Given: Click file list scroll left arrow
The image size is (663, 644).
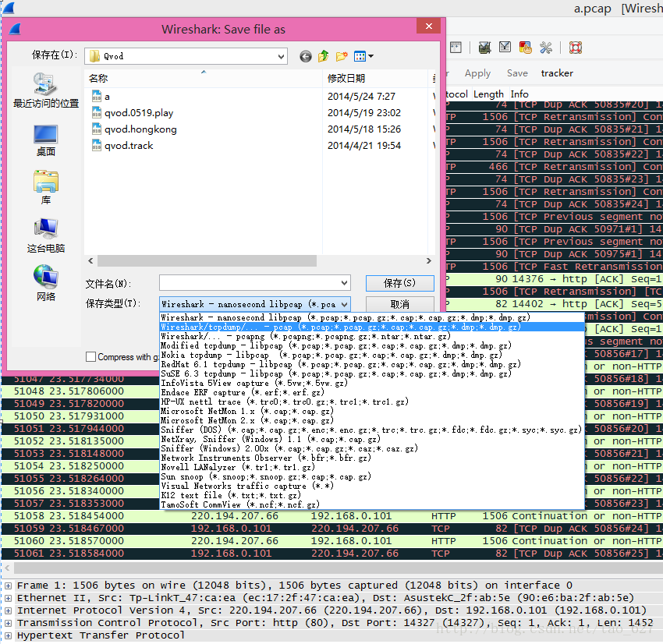Looking at the screenshot, I should point(90,260).
